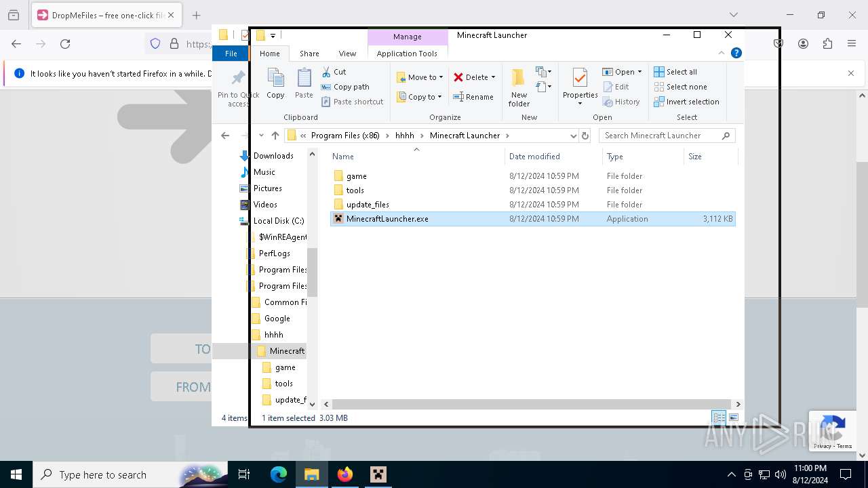Expand the Copy to dropdown
868x488 pixels.
pos(439,97)
